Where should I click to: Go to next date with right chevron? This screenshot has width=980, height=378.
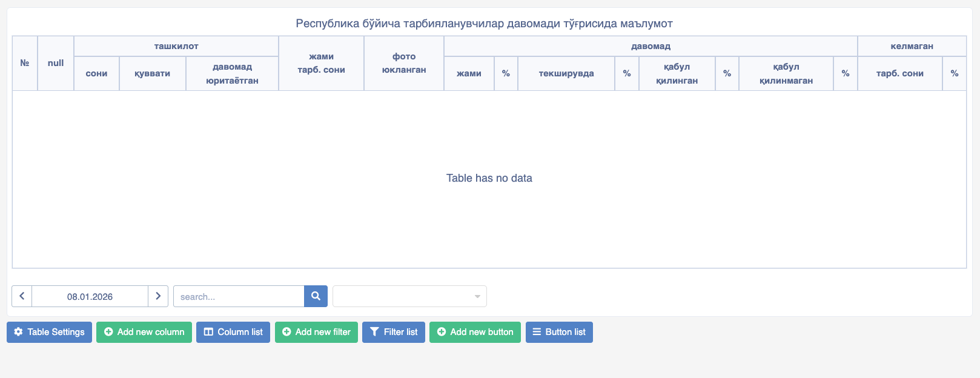coord(158,296)
